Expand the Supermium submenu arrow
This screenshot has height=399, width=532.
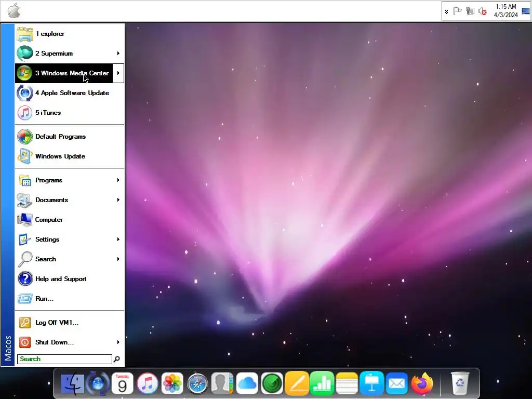pyautogui.click(x=118, y=54)
